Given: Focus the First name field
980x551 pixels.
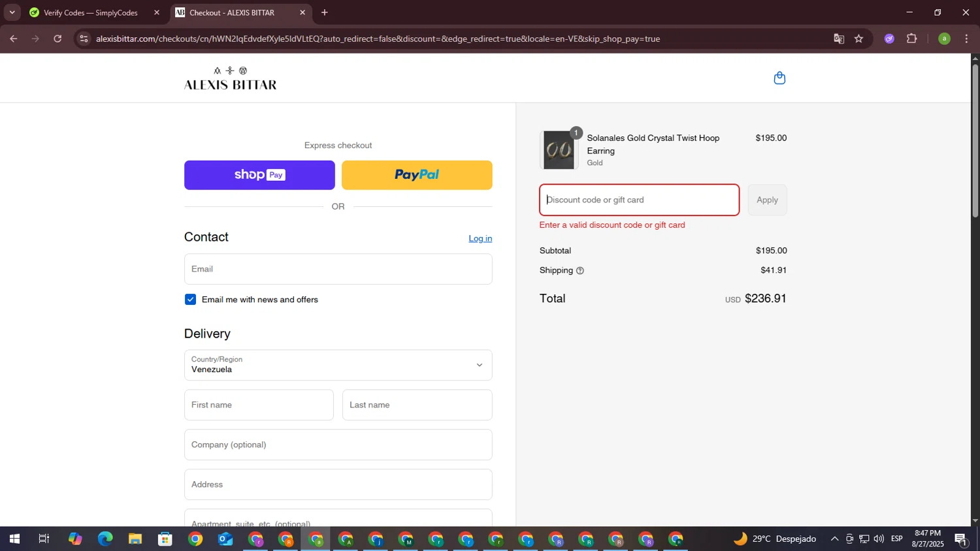Looking at the screenshot, I should (x=259, y=405).
